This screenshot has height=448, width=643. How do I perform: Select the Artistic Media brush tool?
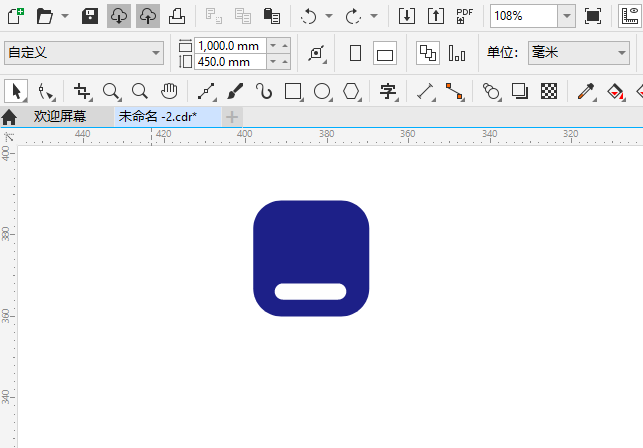pyautogui.click(x=235, y=91)
